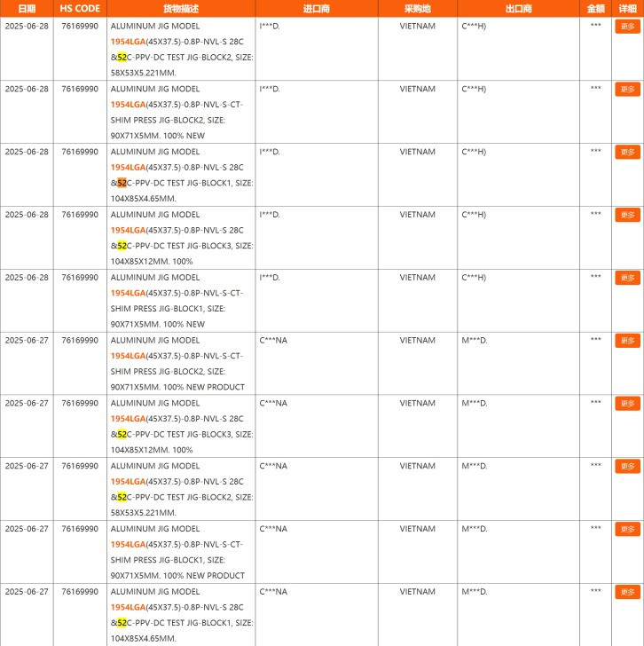This screenshot has width=644, height=646.
Task: Open 更多 for 06-27 SHIM PRESS JIG-BLOCK1 row
Action: point(627,530)
